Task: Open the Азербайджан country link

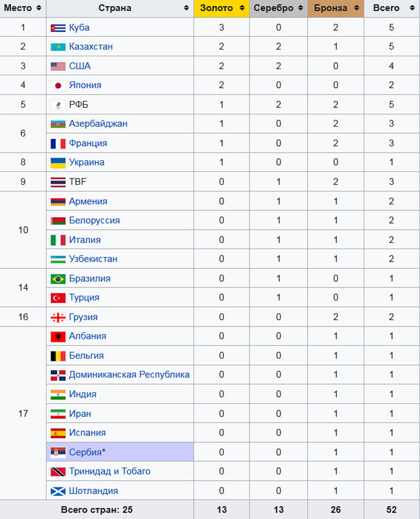Action: point(98,123)
